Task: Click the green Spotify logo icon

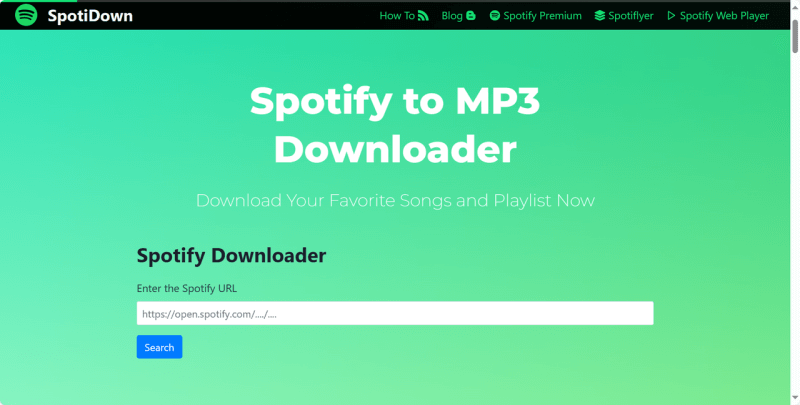Action: [x=26, y=15]
